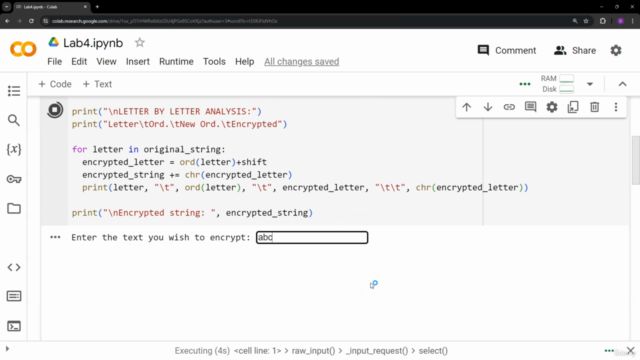Click the encrypt text input field

point(312,238)
